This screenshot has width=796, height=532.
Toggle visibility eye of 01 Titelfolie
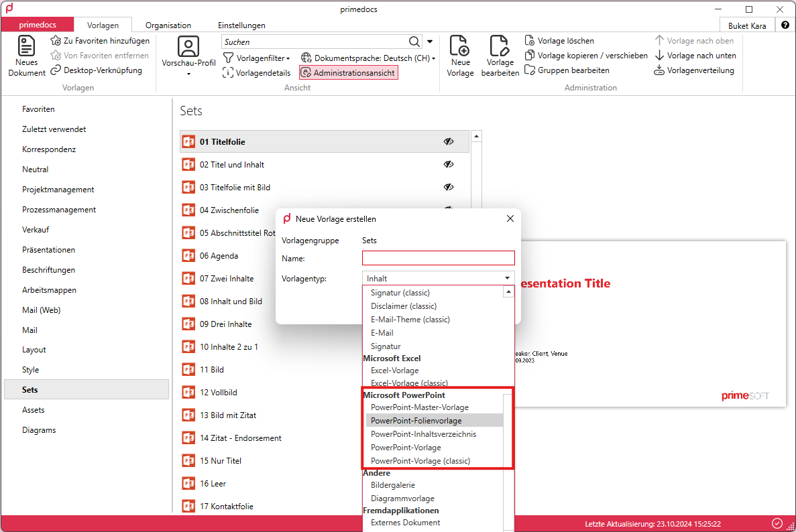448,141
